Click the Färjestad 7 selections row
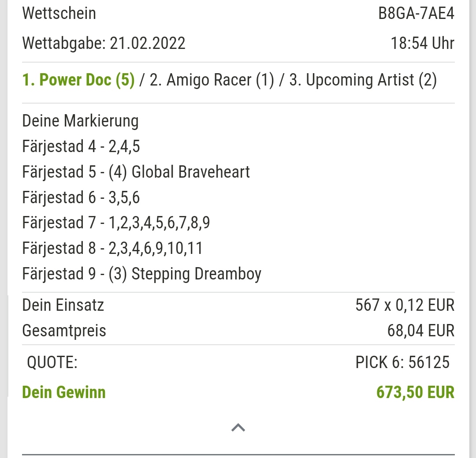476x458 pixels. pos(116,223)
